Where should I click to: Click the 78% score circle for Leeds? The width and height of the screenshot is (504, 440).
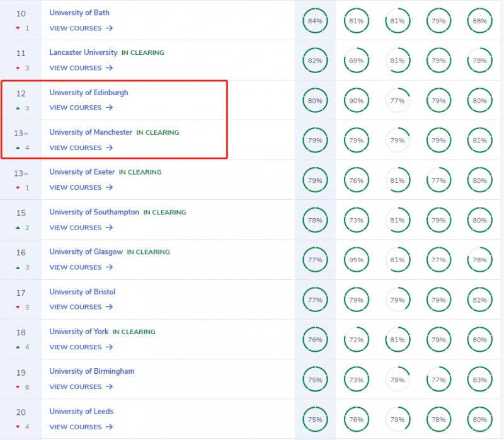pos(438,420)
